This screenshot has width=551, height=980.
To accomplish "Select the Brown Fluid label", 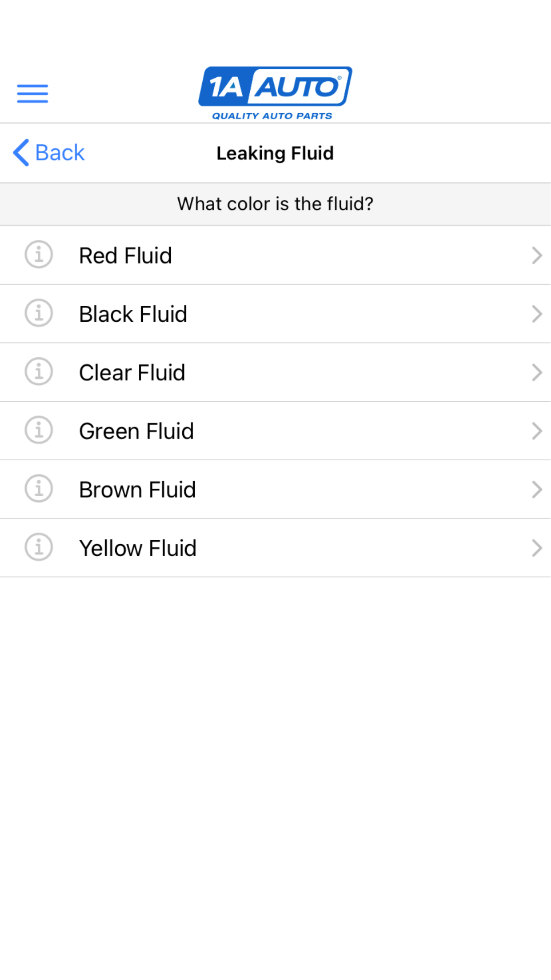I will pos(138,490).
